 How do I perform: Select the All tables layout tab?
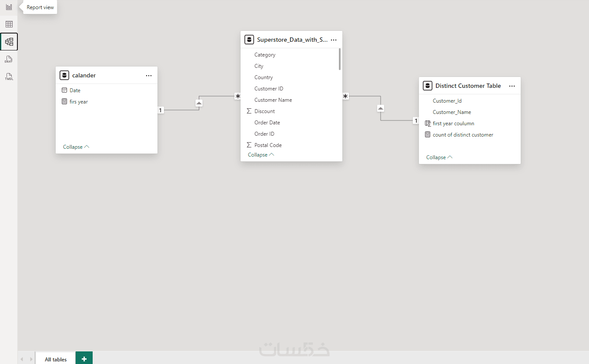[56, 359]
